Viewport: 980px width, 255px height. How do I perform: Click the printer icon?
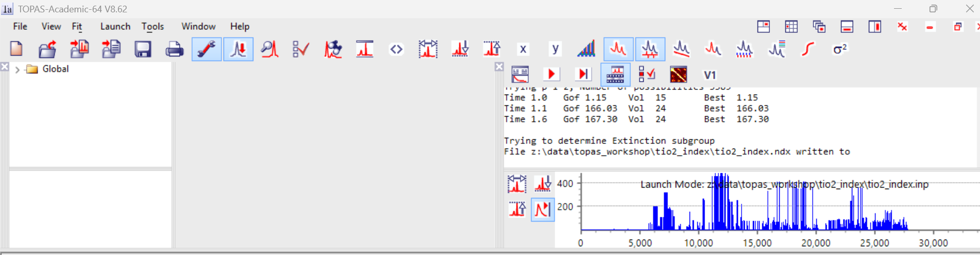pyautogui.click(x=174, y=49)
